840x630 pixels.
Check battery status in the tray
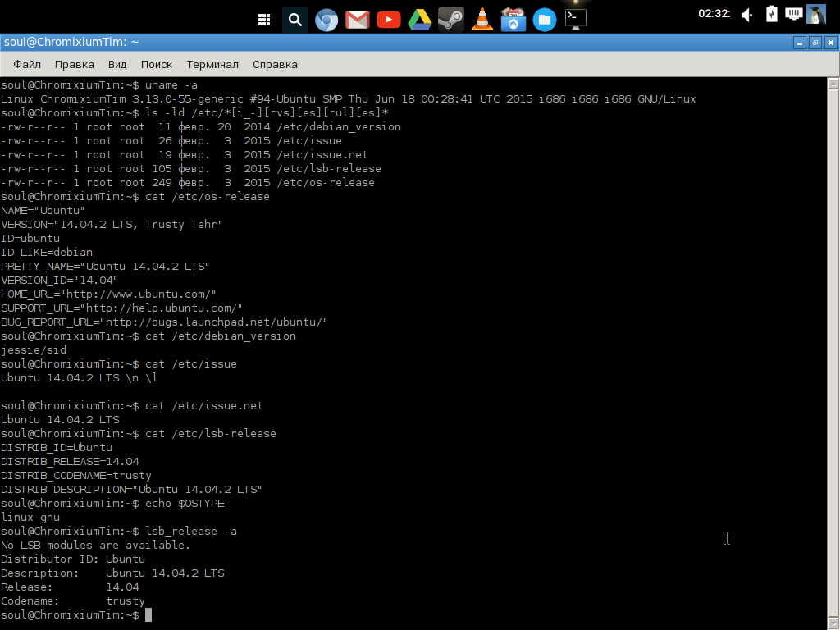pyautogui.click(x=771, y=14)
